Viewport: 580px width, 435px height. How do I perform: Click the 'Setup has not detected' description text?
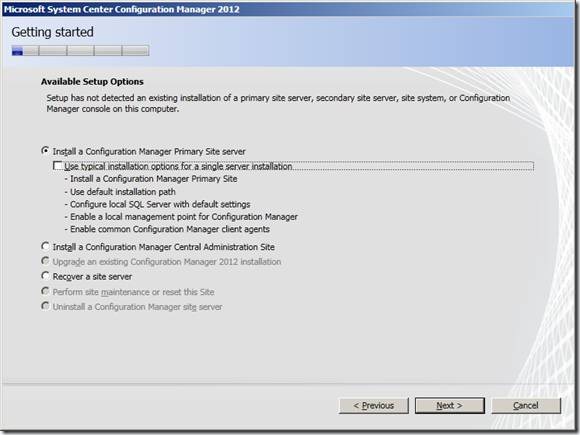[278, 103]
